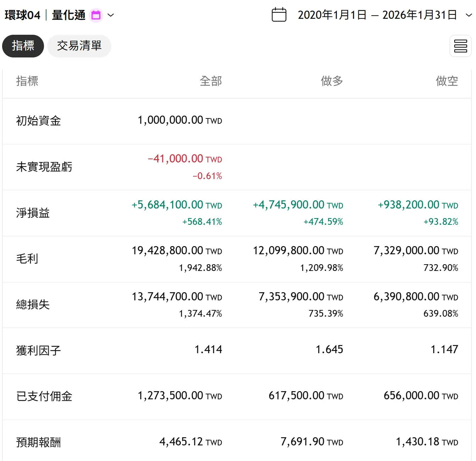
Task: Switch to the 交易清單 tab
Action: click(79, 46)
